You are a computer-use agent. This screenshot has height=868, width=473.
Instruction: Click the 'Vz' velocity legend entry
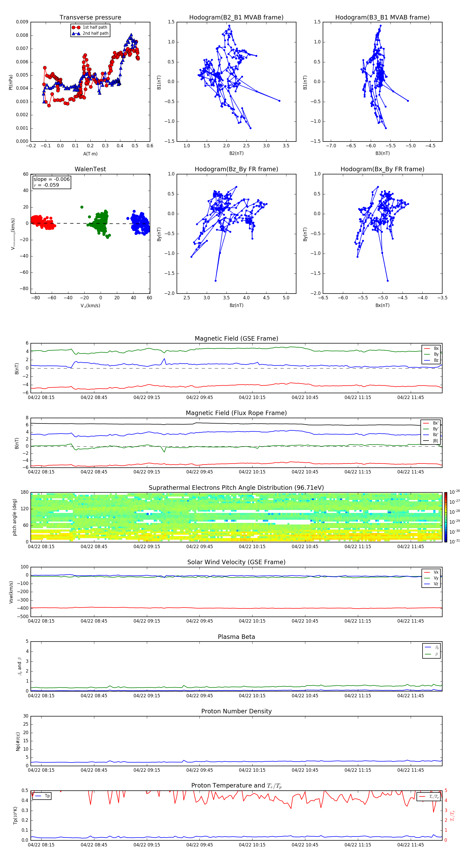pyautogui.click(x=431, y=584)
